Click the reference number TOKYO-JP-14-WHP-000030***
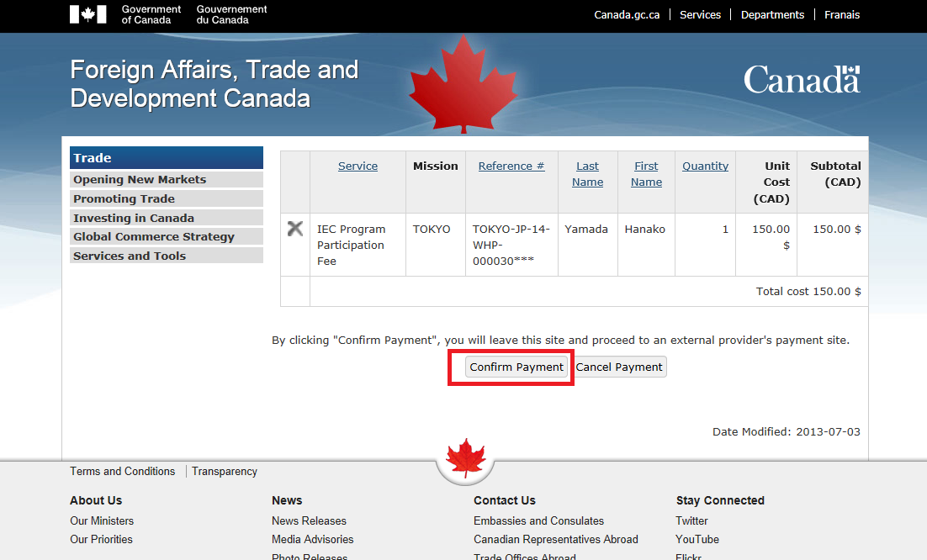Screen dimensions: 927x560 coord(511,246)
